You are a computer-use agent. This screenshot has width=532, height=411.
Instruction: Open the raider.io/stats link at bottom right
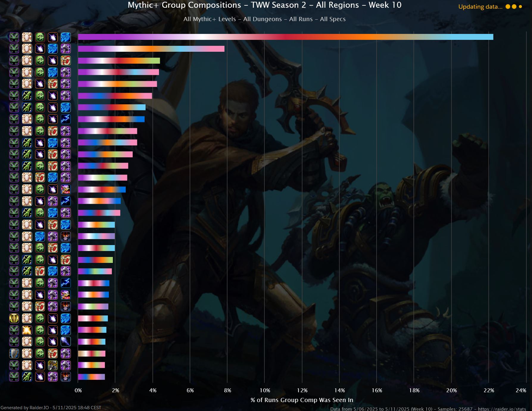click(x=502, y=409)
